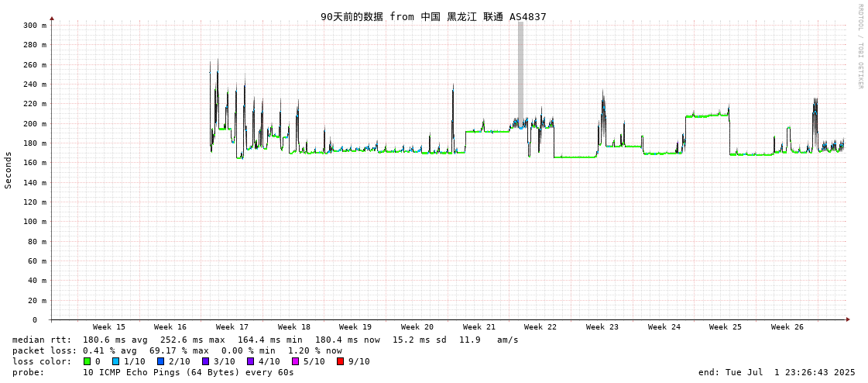
Task: Click the 260 m y-axis label
Action: (34, 65)
